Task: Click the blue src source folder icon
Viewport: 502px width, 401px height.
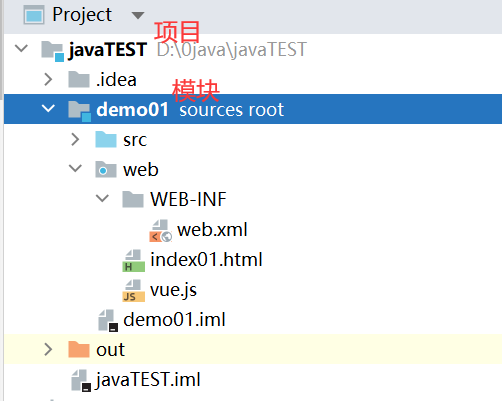Action: 106,139
